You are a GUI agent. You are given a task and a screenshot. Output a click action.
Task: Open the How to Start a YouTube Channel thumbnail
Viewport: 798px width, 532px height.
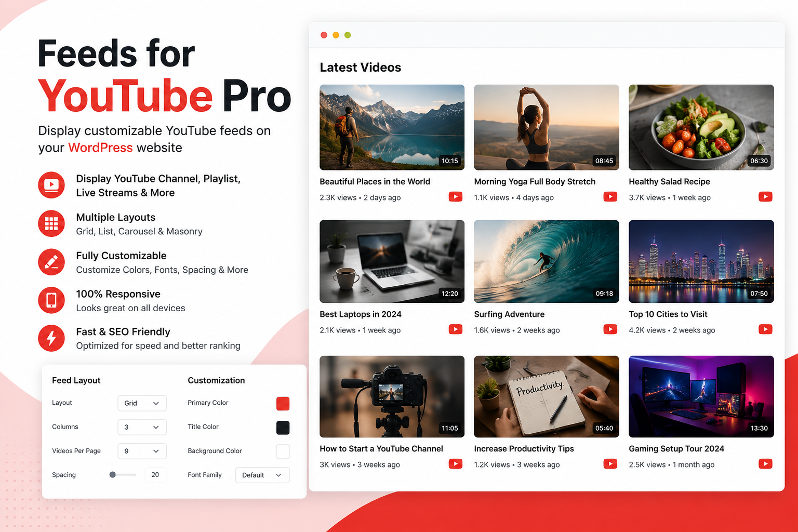click(x=392, y=396)
